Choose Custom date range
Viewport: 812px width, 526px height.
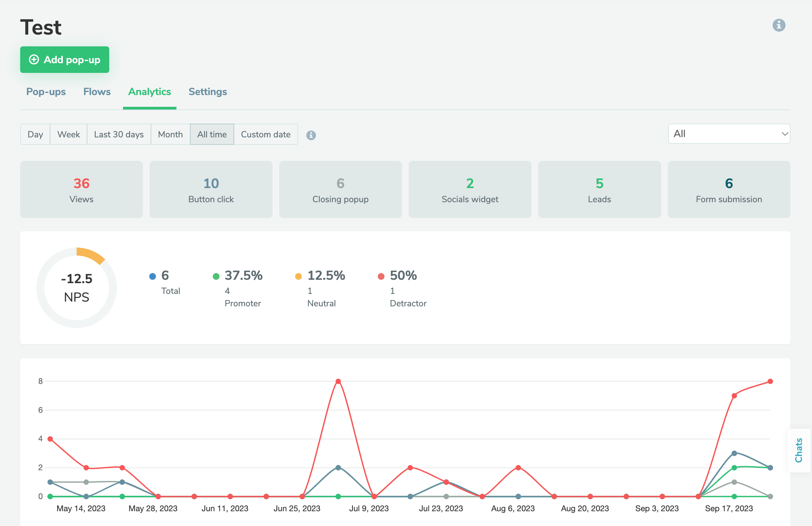[x=266, y=134]
